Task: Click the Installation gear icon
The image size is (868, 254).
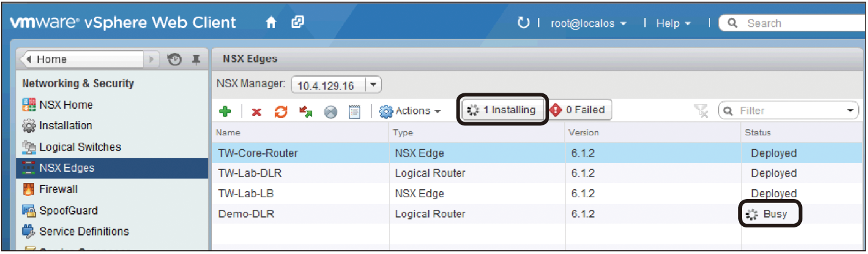Action: tap(29, 126)
